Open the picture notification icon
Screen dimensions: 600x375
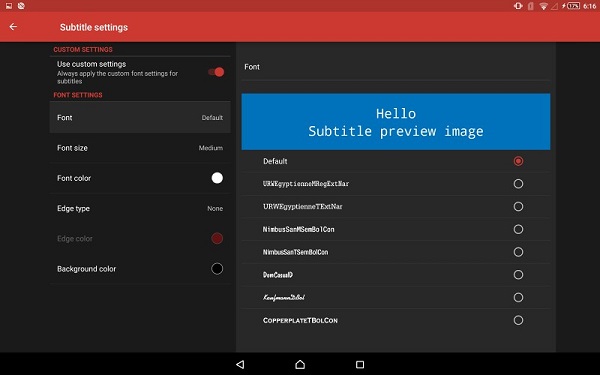coord(9,6)
